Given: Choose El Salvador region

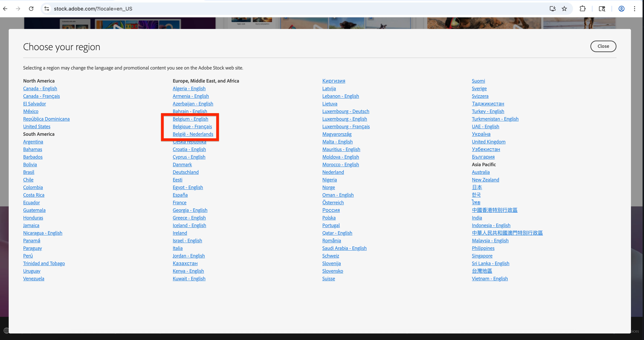Looking at the screenshot, I should 34,104.
